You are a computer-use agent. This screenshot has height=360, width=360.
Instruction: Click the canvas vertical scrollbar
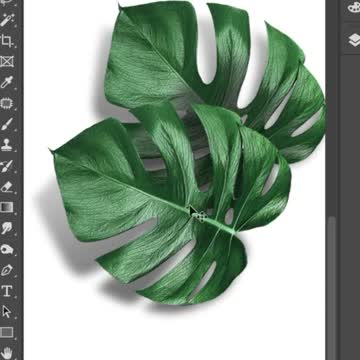click(x=332, y=288)
